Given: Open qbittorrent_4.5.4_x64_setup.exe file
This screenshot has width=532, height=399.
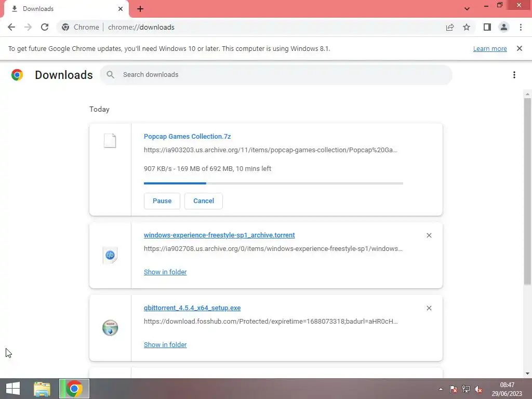Looking at the screenshot, I should [x=192, y=308].
